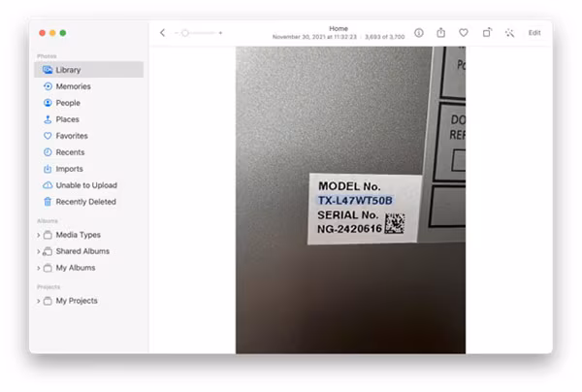Open Recently Deleted
Screen dimensions: 582x392
tap(88, 202)
